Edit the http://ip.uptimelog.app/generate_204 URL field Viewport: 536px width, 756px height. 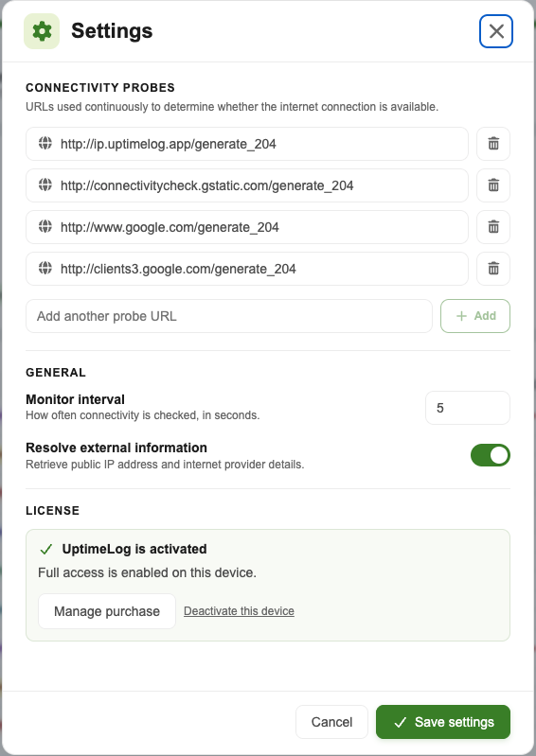pyautogui.click(x=247, y=144)
